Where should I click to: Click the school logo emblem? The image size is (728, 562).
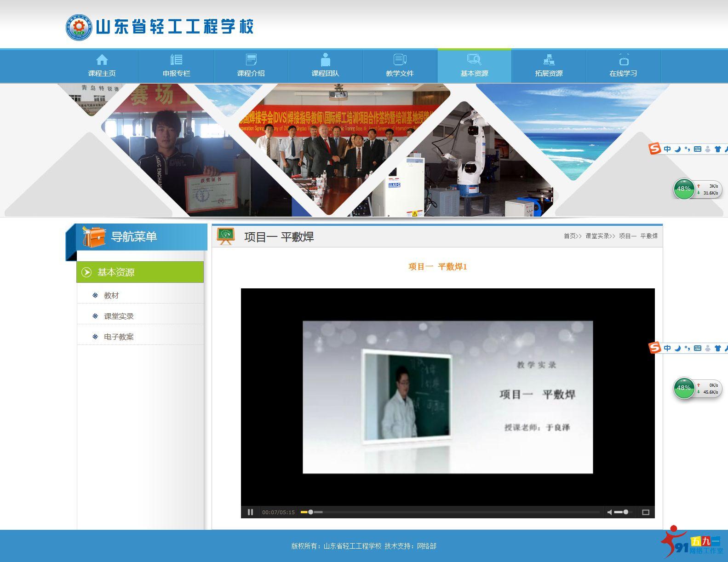pos(79,27)
